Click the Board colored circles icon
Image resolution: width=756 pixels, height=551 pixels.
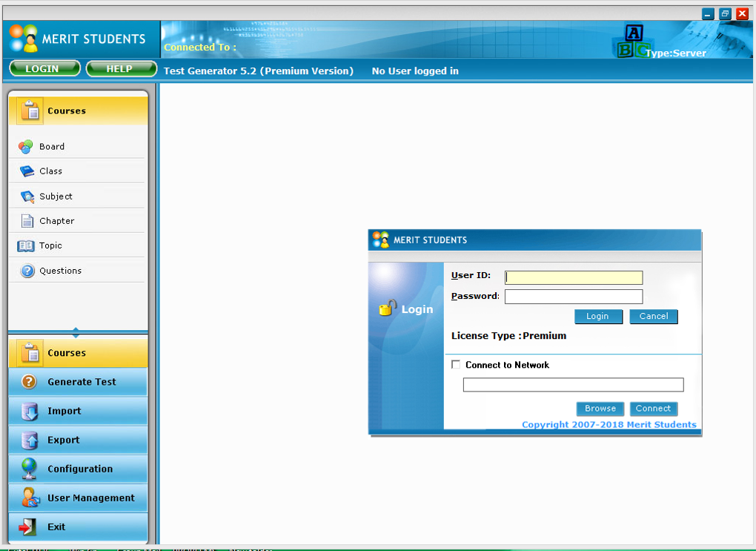pyautogui.click(x=25, y=146)
